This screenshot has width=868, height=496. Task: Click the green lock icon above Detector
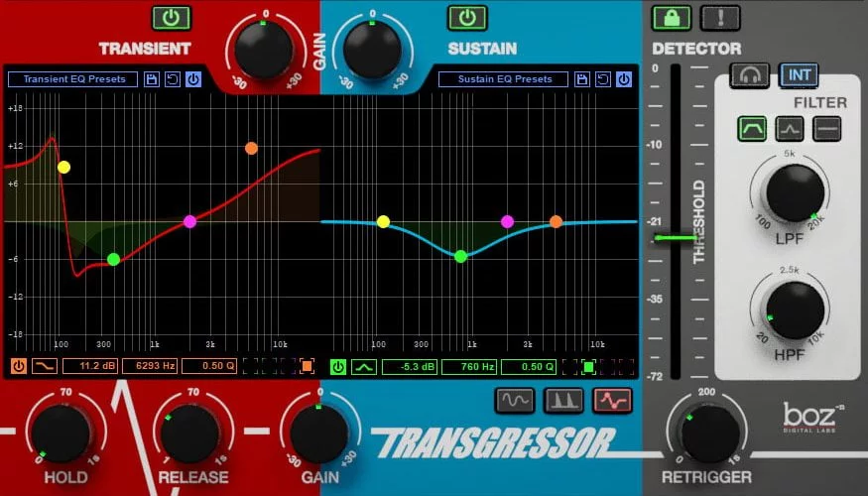click(x=672, y=18)
